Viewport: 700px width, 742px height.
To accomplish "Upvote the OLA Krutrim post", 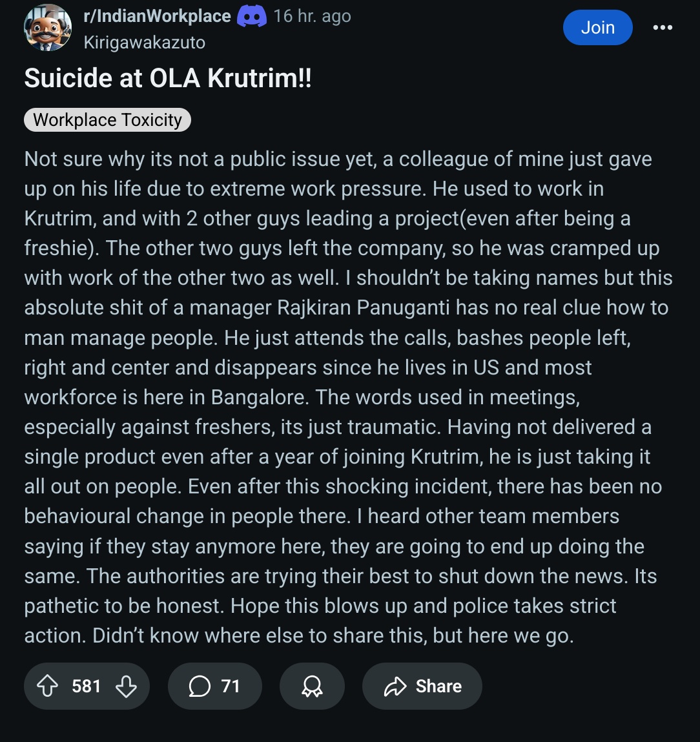I will 48,686.
